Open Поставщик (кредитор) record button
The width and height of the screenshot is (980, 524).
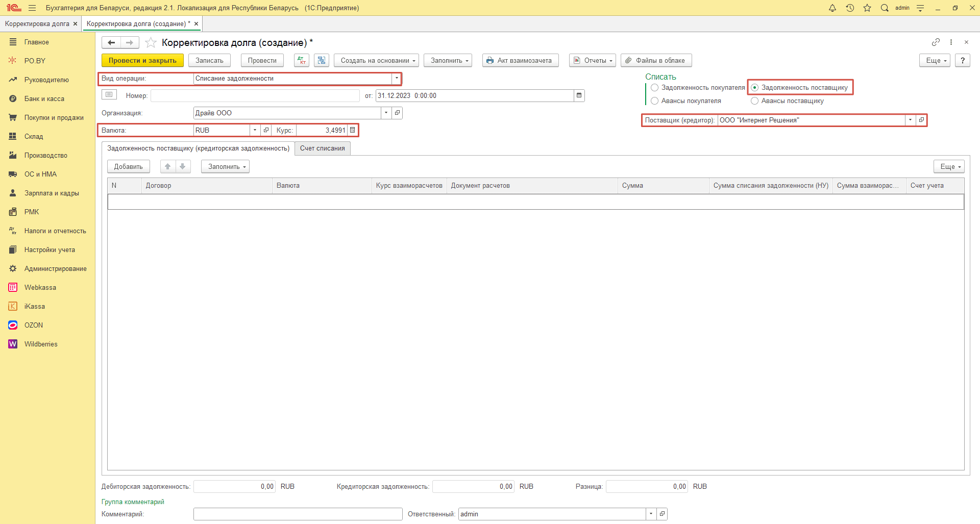(x=921, y=120)
